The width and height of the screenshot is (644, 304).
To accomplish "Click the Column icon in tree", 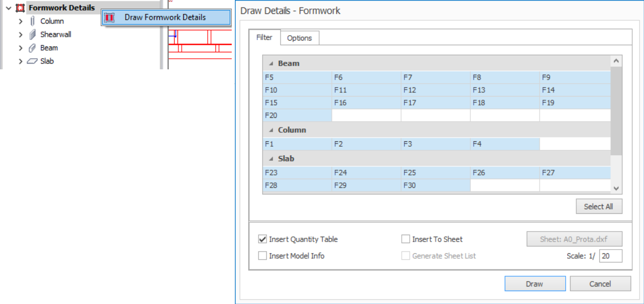I will pos(32,21).
